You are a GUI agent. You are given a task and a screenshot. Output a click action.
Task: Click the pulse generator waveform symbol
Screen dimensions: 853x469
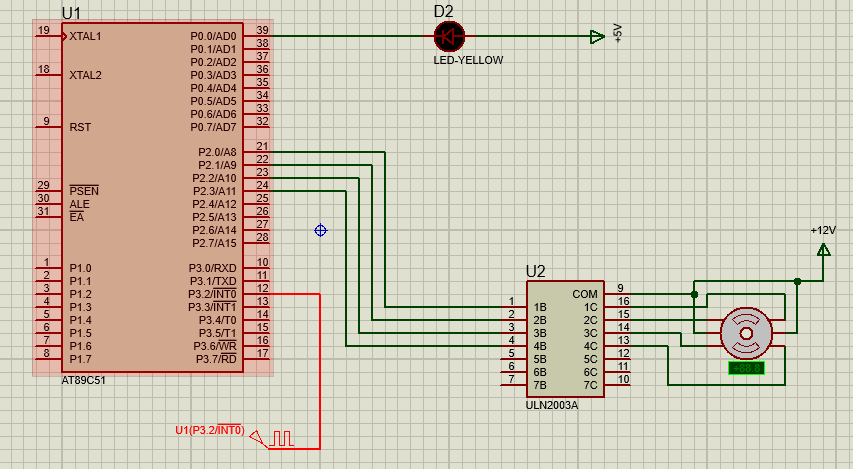[x=281, y=439]
